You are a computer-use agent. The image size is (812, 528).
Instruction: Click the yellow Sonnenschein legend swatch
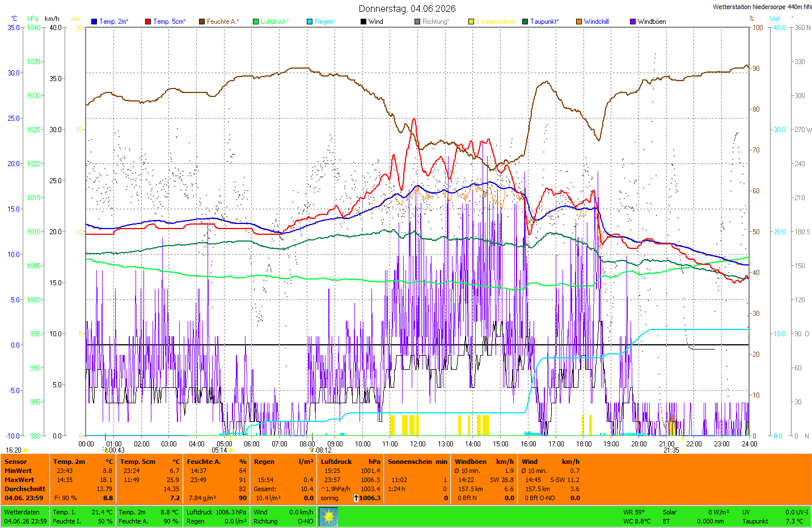471,22
